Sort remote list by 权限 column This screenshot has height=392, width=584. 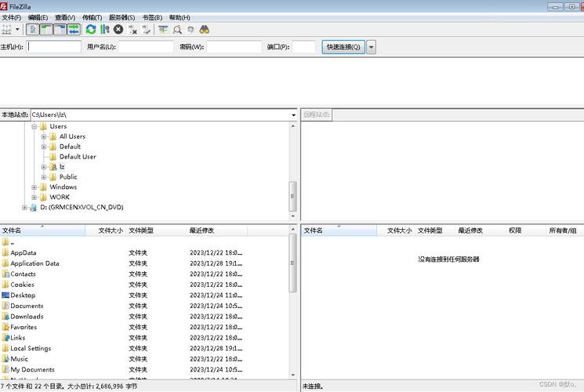[515, 230]
